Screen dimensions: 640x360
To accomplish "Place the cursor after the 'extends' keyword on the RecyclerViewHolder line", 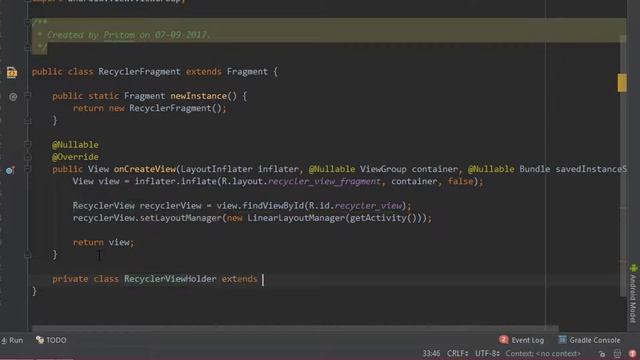I will (x=263, y=279).
